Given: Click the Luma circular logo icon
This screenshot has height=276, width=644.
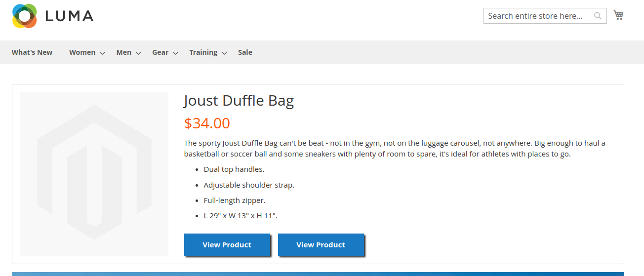Looking at the screenshot, I should [x=25, y=16].
